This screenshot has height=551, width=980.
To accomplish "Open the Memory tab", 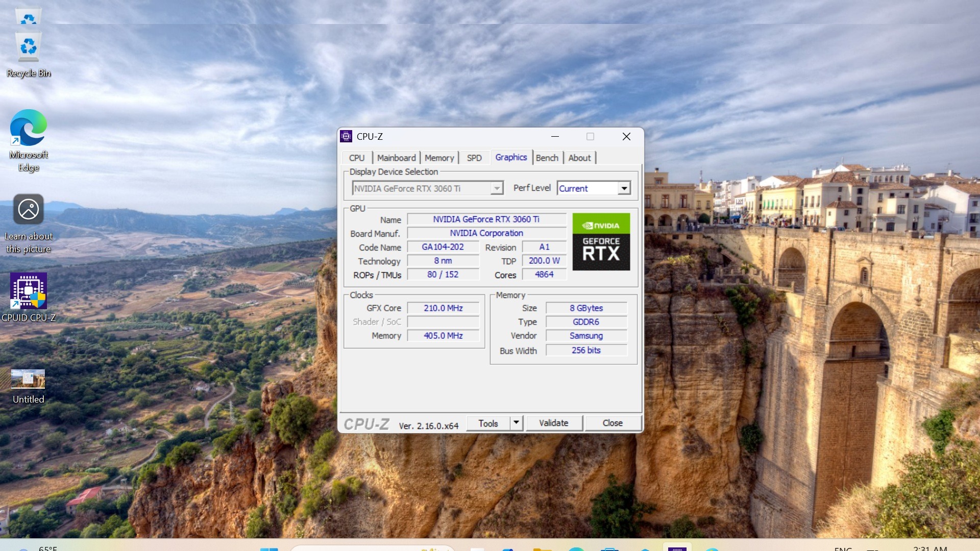I will (439, 158).
